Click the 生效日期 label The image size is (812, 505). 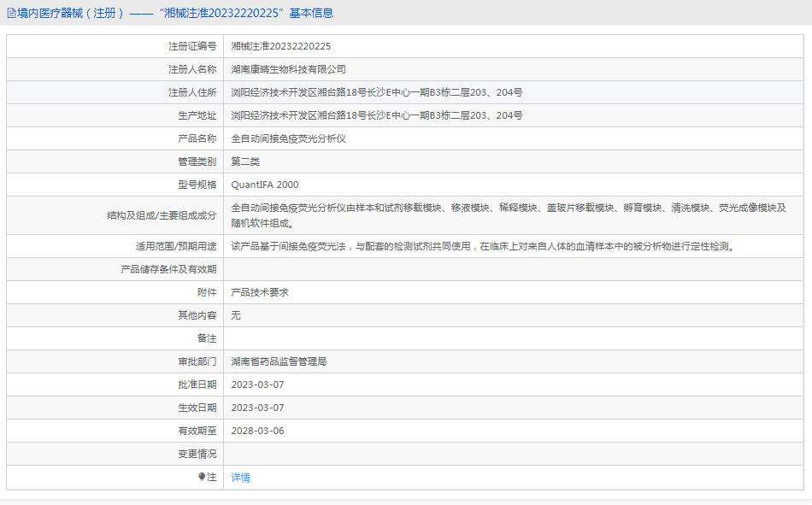pyautogui.click(x=197, y=408)
